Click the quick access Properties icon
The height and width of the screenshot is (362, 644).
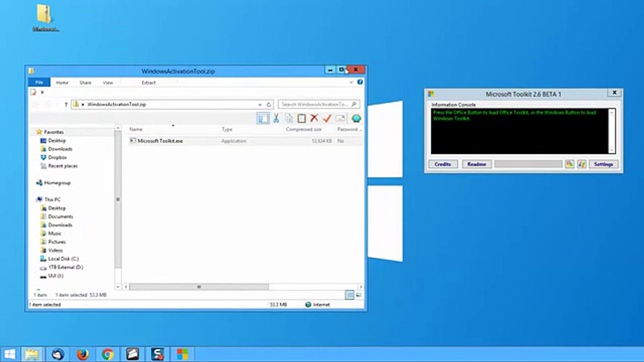[34, 92]
